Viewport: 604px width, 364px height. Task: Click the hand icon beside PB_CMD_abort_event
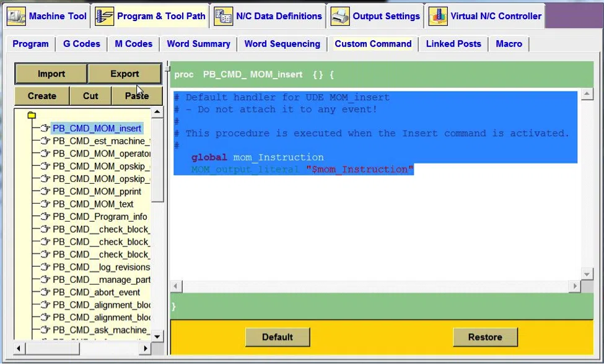pos(45,292)
